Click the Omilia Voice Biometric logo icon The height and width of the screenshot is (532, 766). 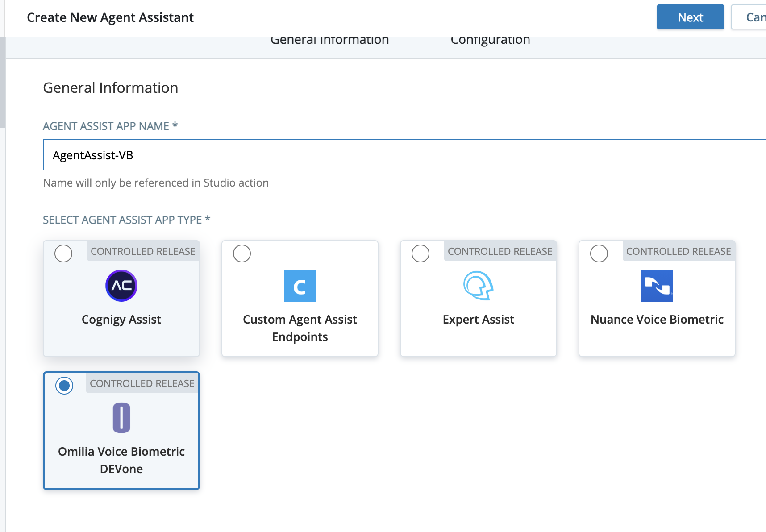(121, 418)
